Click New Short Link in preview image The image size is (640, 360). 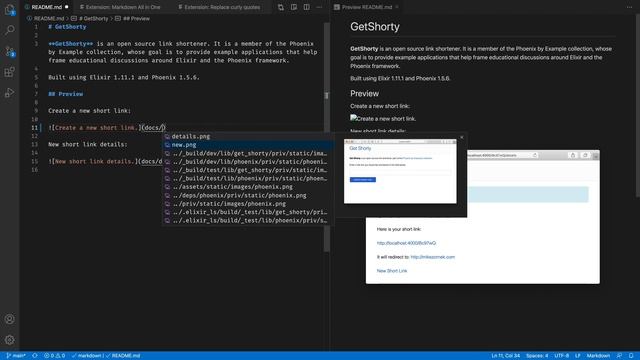pos(392,271)
